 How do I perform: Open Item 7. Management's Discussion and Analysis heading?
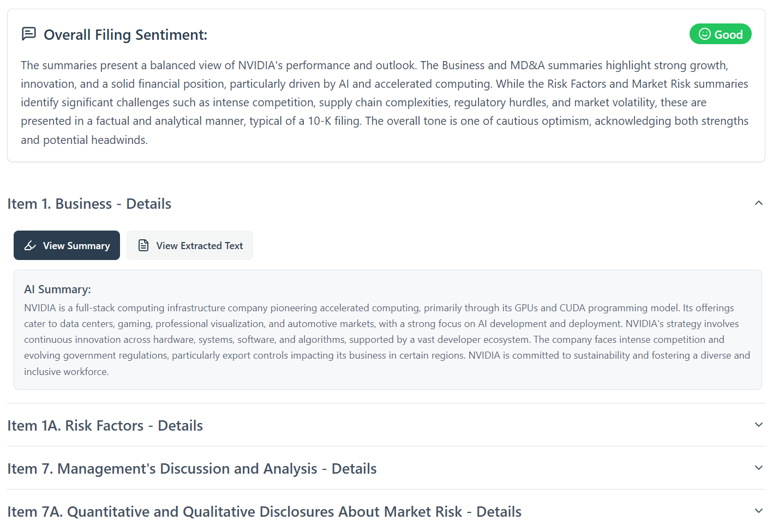point(192,469)
